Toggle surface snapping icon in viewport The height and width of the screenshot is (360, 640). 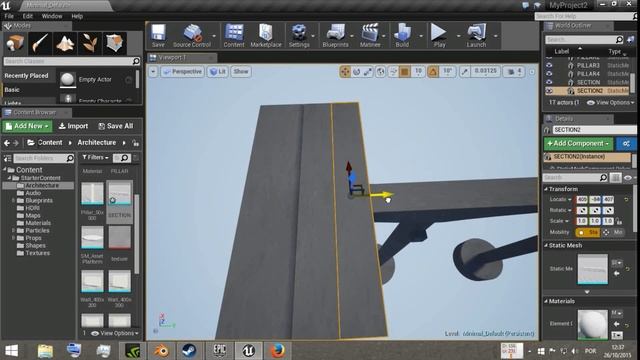click(x=393, y=72)
